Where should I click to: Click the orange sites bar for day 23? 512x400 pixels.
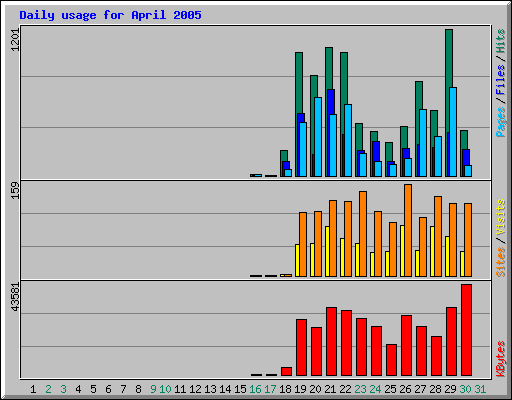(363, 234)
